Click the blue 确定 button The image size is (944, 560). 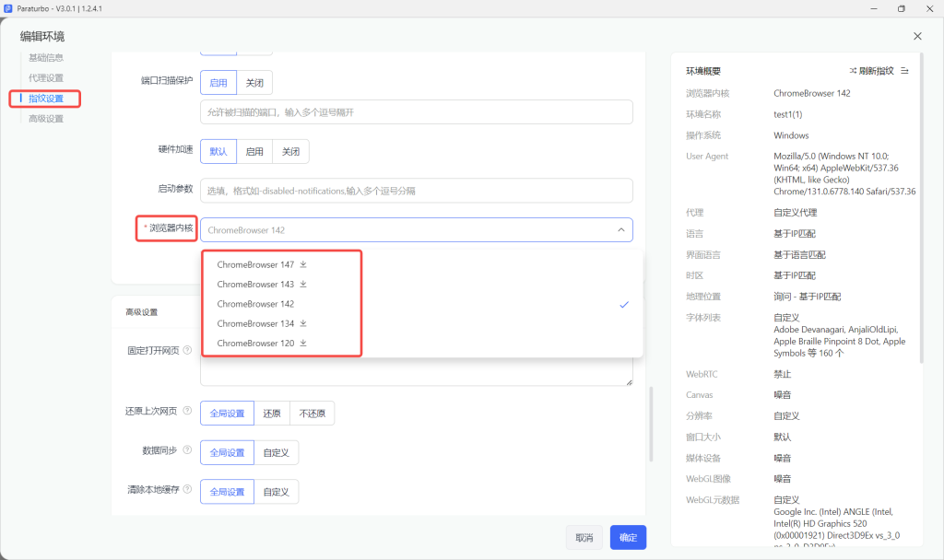pyautogui.click(x=628, y=537)
